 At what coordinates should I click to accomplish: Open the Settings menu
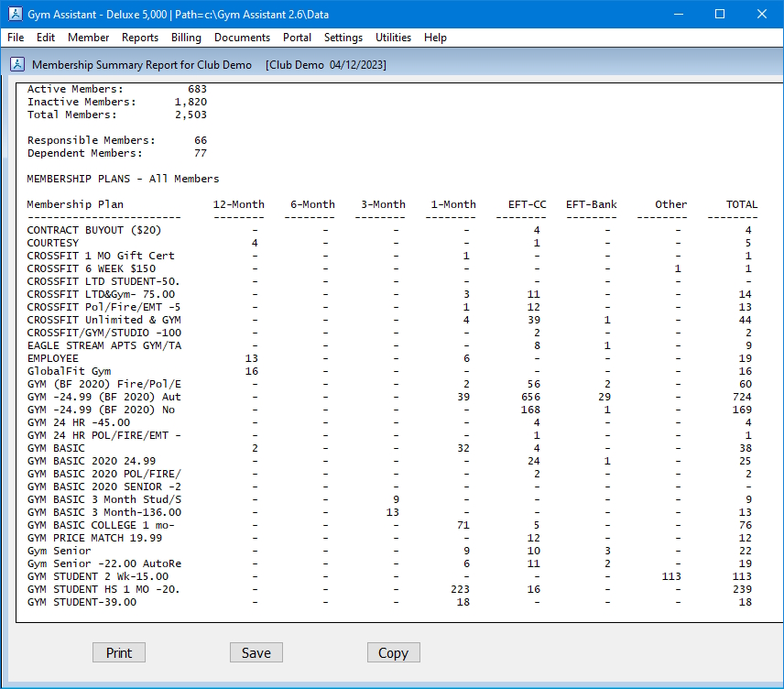click(343, 38)
